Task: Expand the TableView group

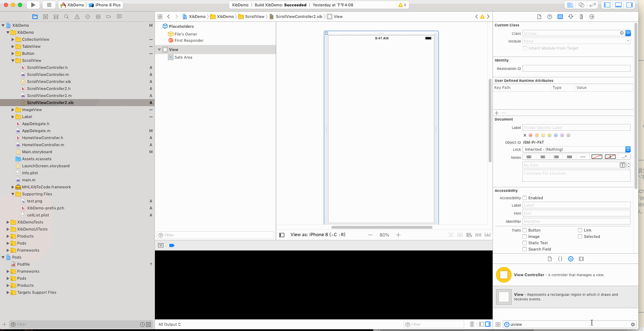Action: click(13, 46)
